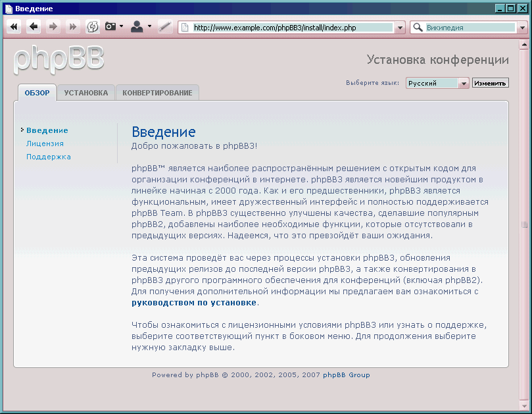Image resolution: width=532 pixels, height=414 pixels.
Task: Click the Добро пожаловать в phpBB3! line
Action: click(x=195, y=146)
